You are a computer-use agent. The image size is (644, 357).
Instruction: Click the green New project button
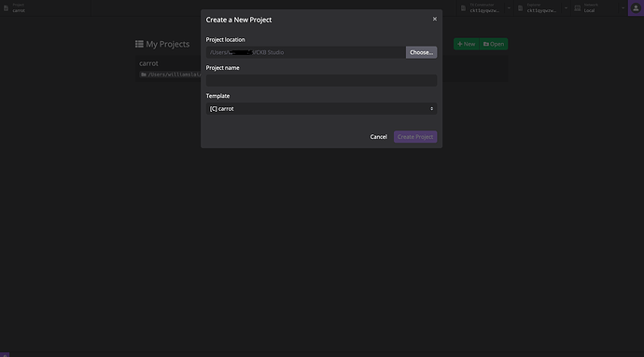466,44
